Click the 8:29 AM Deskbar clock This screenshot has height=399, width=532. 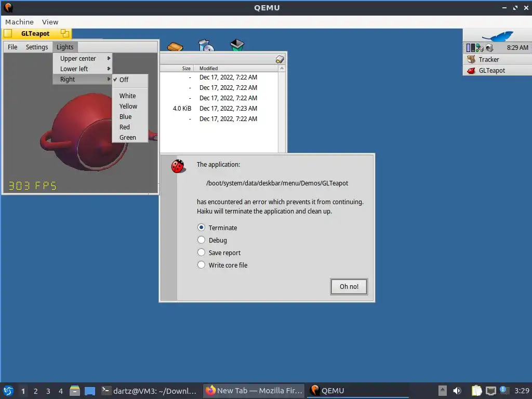point(517,48)
